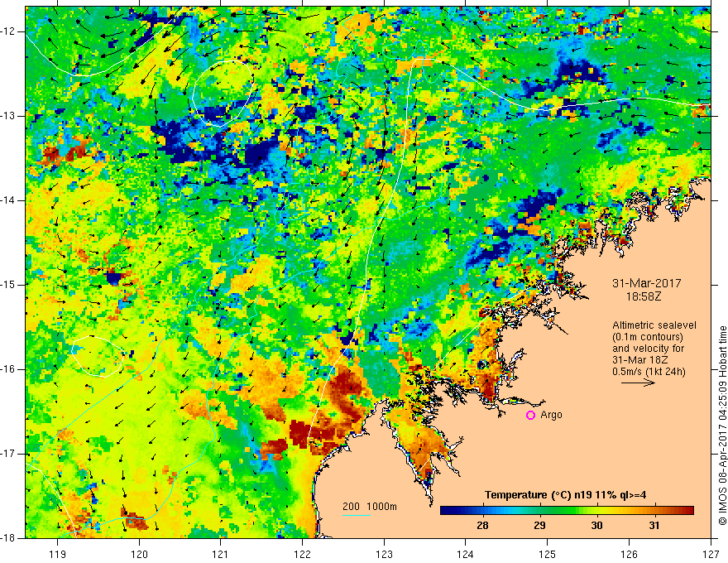
Task: Click the longitude label '122'
Action: 302,554
